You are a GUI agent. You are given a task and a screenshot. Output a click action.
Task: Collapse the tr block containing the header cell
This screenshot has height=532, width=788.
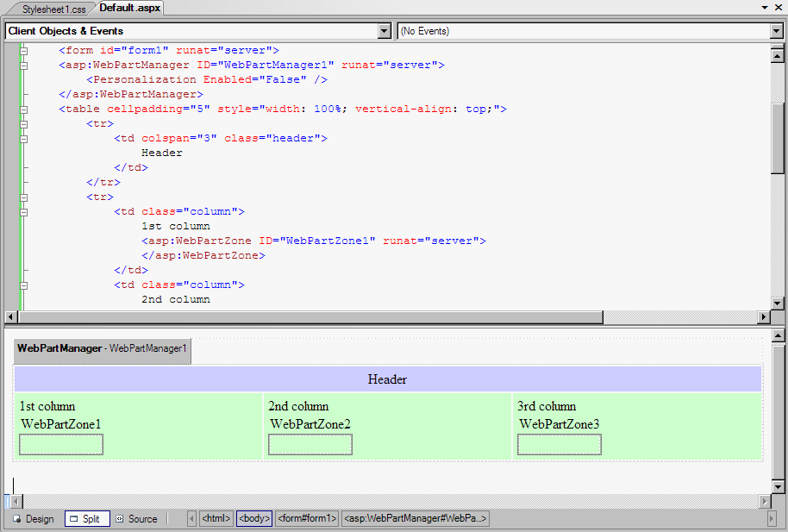point(23,124)
